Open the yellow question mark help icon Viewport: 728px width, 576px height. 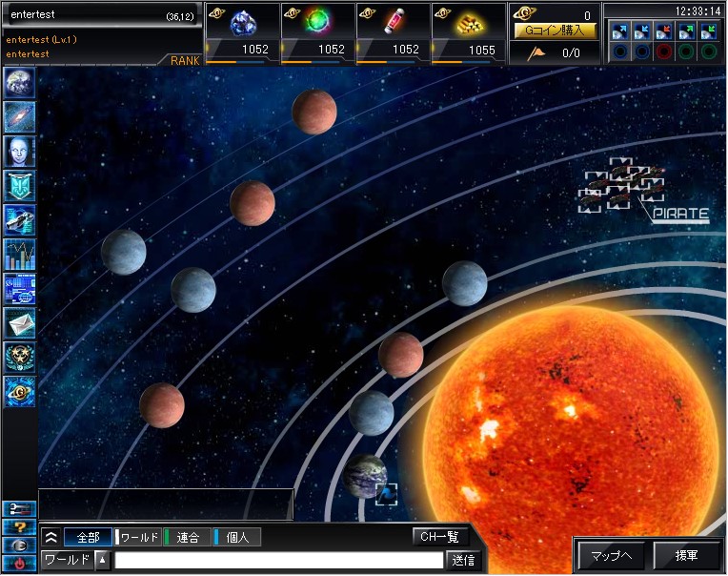(x=19, y=527)
